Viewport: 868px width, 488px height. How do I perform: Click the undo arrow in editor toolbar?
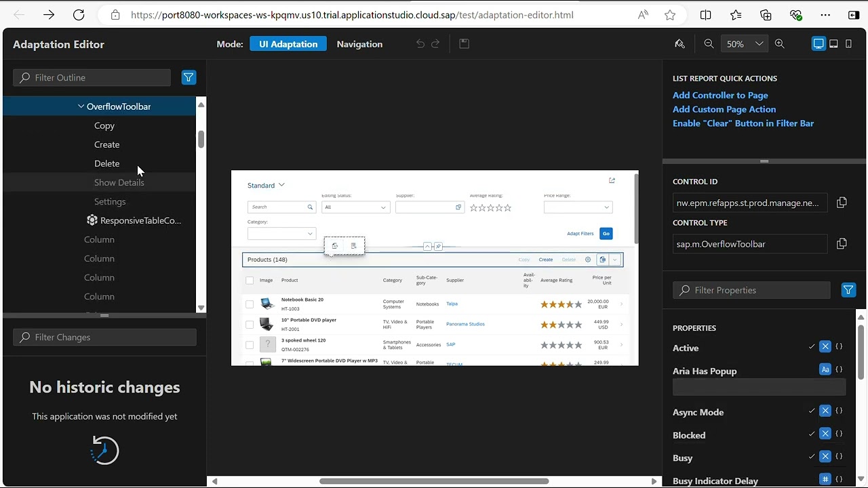pos(420,44)
